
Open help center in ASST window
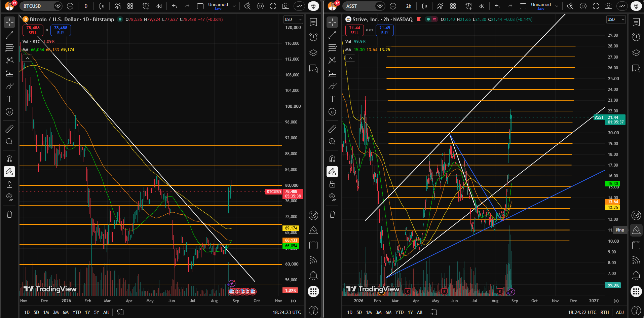click(636, 310)
